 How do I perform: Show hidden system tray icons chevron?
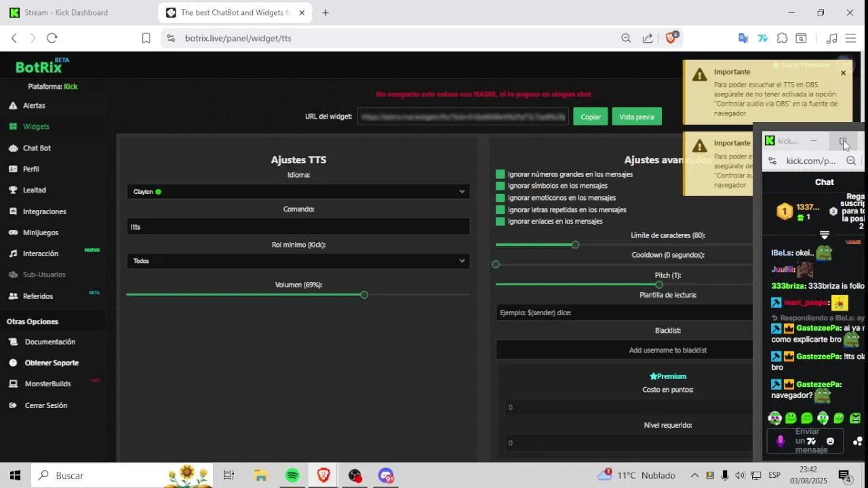coord(694,476)
